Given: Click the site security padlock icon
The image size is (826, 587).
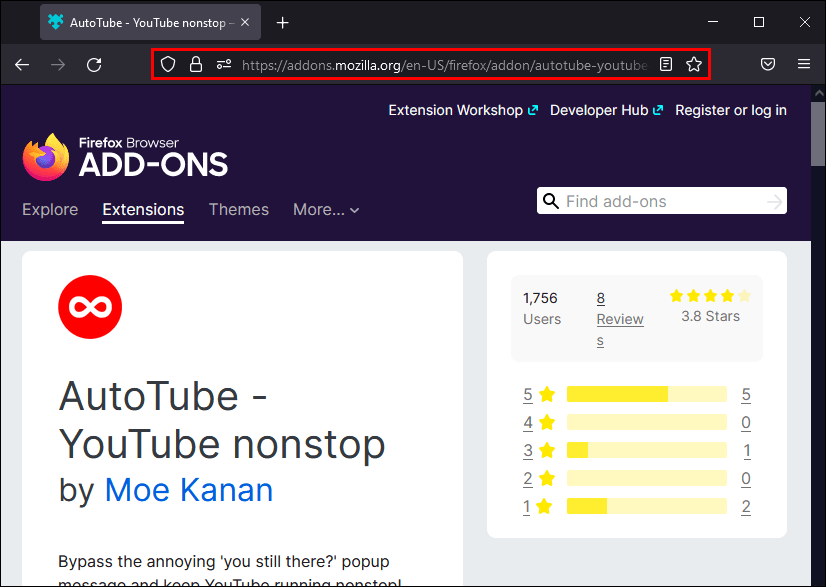Looking at the screenshot, I should (x=196, y=64).
